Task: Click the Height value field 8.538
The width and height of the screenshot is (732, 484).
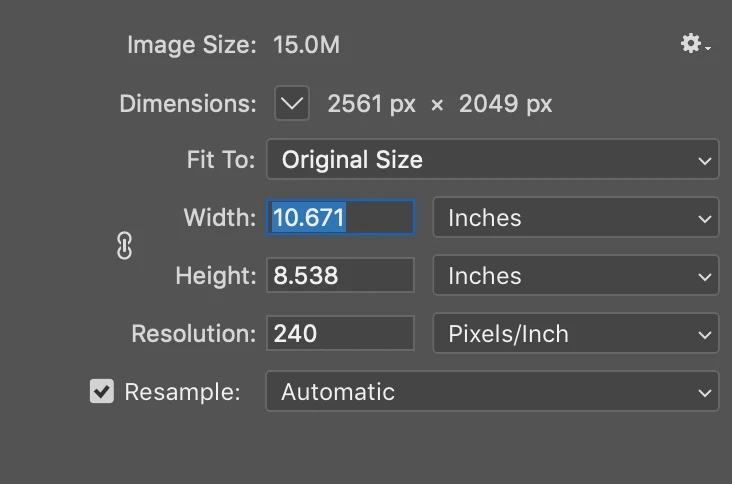Action: point(340,275)
